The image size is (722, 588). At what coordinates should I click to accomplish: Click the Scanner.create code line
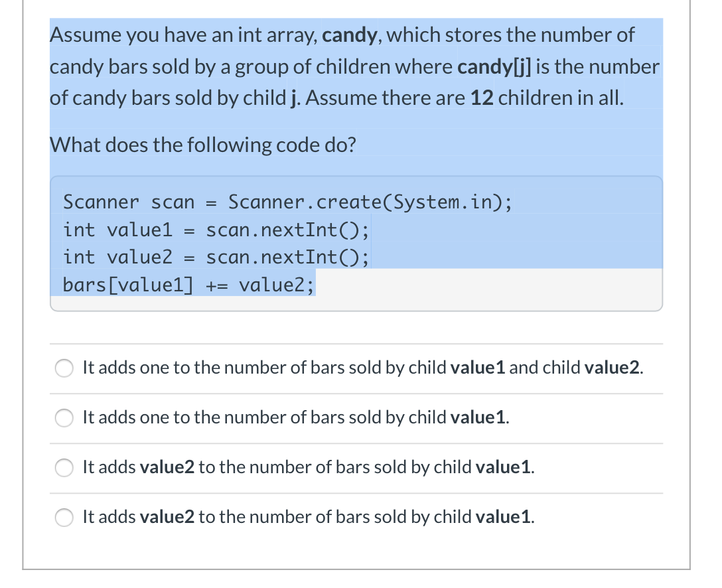287,202
